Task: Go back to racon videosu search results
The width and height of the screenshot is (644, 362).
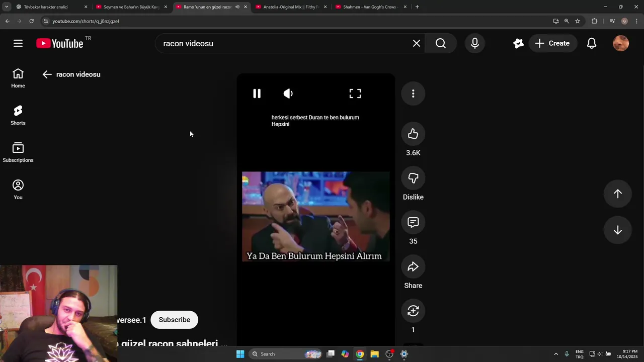Action: (47, 74)
